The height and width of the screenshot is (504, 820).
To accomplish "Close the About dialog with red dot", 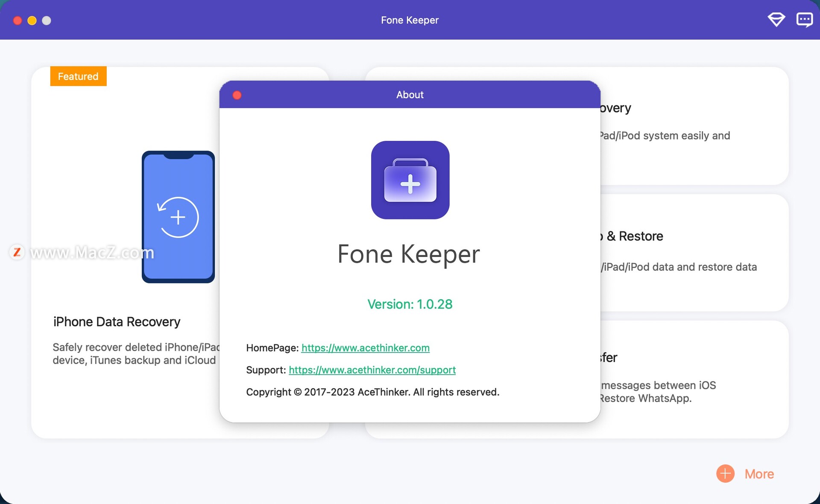I will pyautogui.click(x=237, y=95).
